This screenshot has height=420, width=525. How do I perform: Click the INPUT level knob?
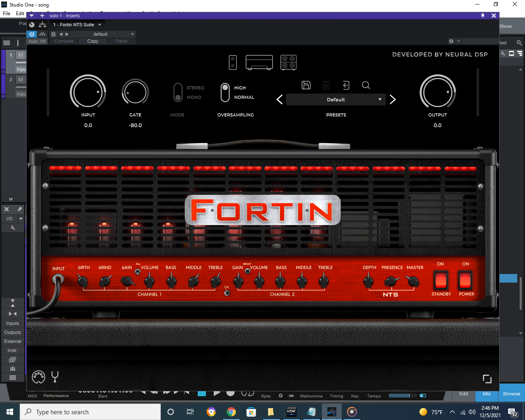pyautogui.click(x=88, y=92)
